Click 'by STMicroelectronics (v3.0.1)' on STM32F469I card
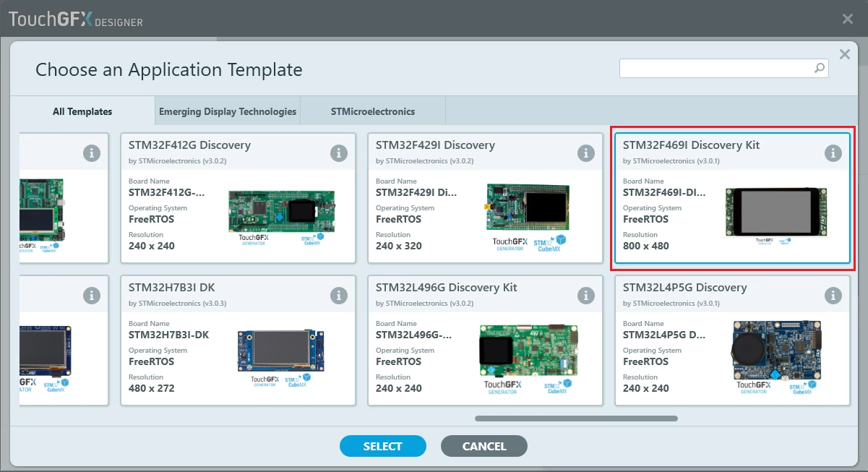Image resolution: width=868 pixels, height=472 pixels. 671,160
